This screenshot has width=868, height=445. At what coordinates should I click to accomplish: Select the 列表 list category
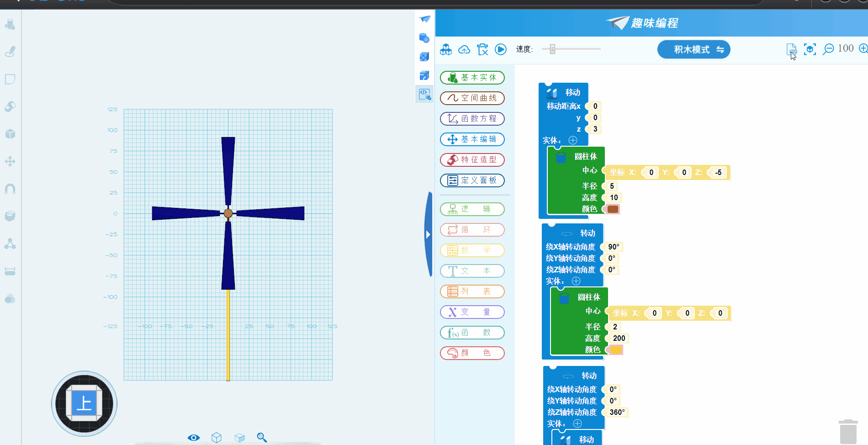tap(472, 291)
